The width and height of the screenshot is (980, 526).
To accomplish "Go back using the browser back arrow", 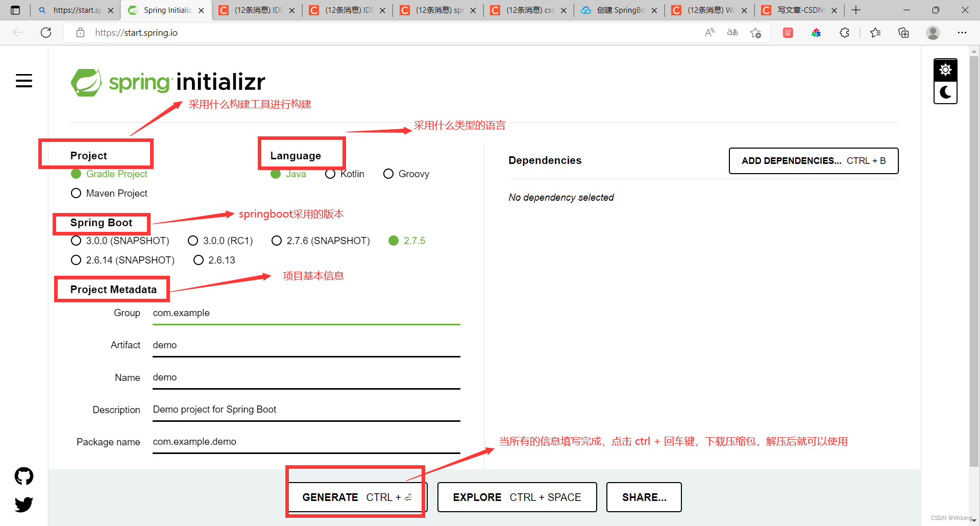I will pyautogui.click(x=18, y=33).
